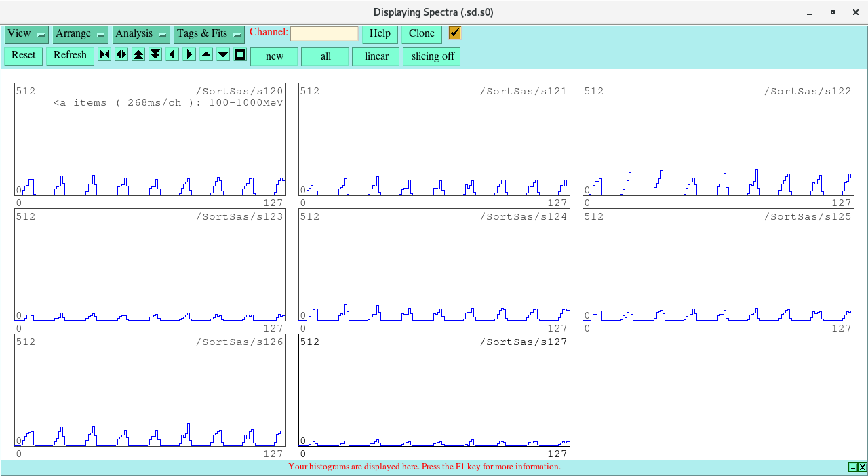Click the double down-arrow vertical scale icon
Viewport: 868px width, 476px height.
tap(155, 55)
